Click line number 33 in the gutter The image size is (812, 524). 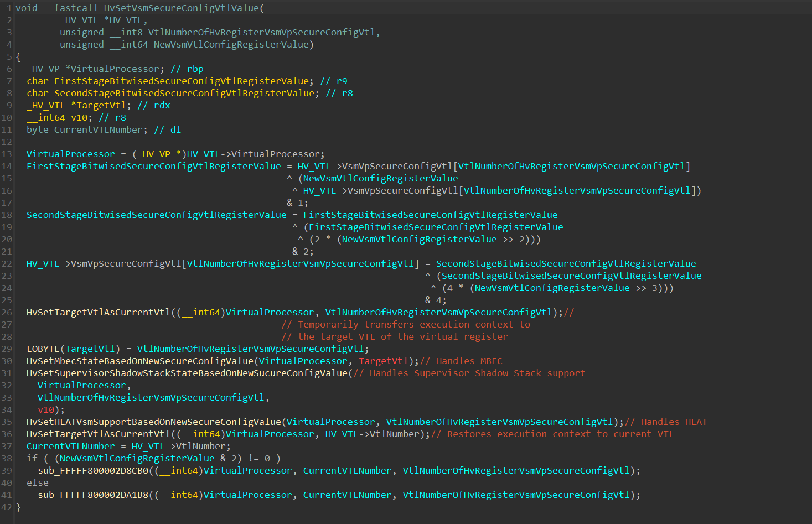[7, 397]
